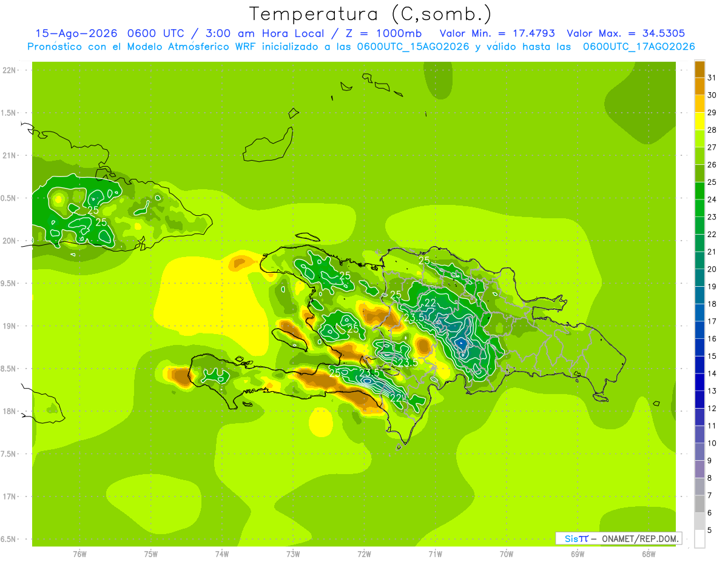Click legend value 31 on the color bar

(712, 78)
